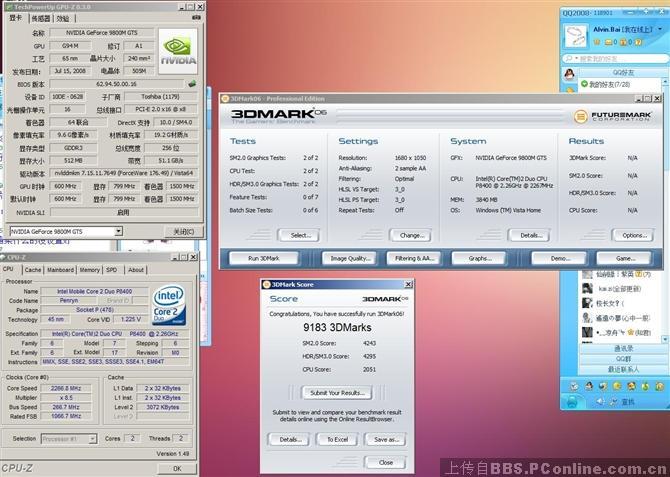Click the QQ contact list scrollbar up arrow
This screenshot has height=477, width=670.
[x=665, y=81]
